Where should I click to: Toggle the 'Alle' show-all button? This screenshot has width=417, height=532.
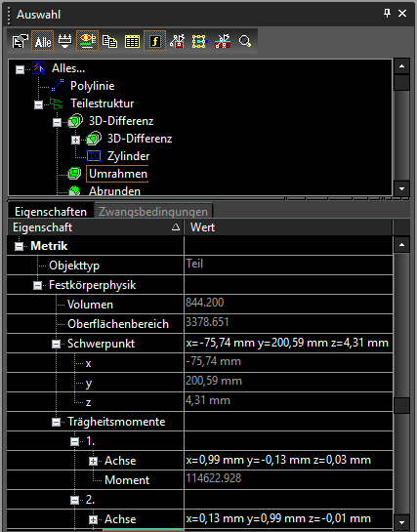click(42, 41)
